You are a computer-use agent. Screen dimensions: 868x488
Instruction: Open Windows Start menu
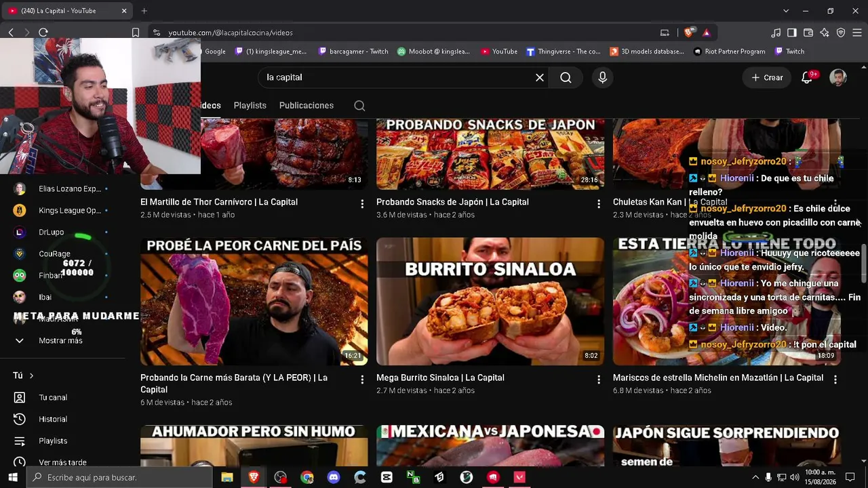(13, 477)
